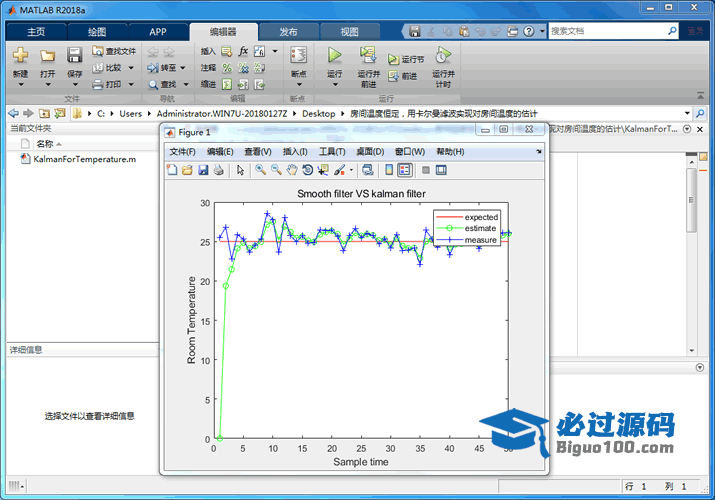Expand the New (新建) dropdown in ribbon
The width and height of the screenshot is (715, 500).
(x=20, y=84)
